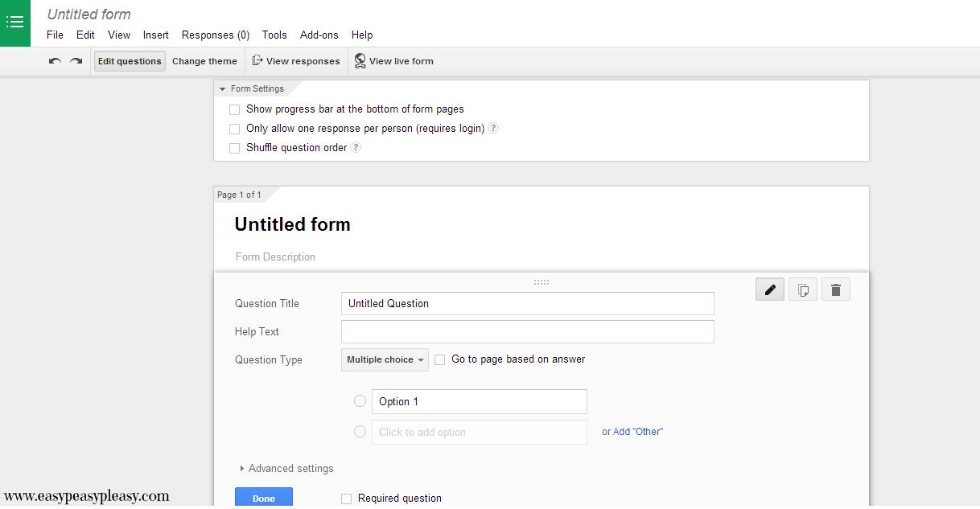Click the Untitled form heading on page
This screenshot has height=509, width=980.
click(292, 224)
